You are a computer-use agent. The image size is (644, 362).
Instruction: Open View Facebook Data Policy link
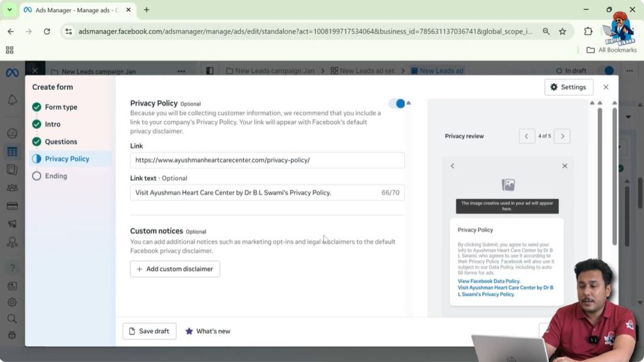point(489,281)
